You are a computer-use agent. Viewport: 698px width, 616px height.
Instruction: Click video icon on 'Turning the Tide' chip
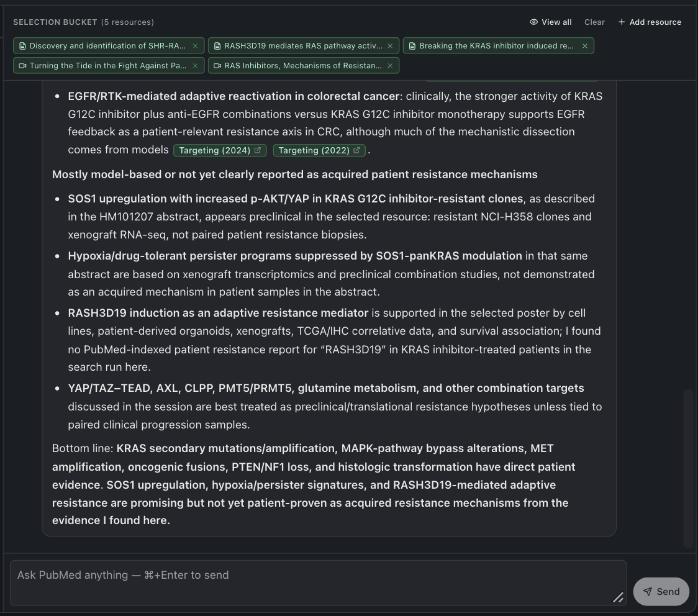(22, 65)
